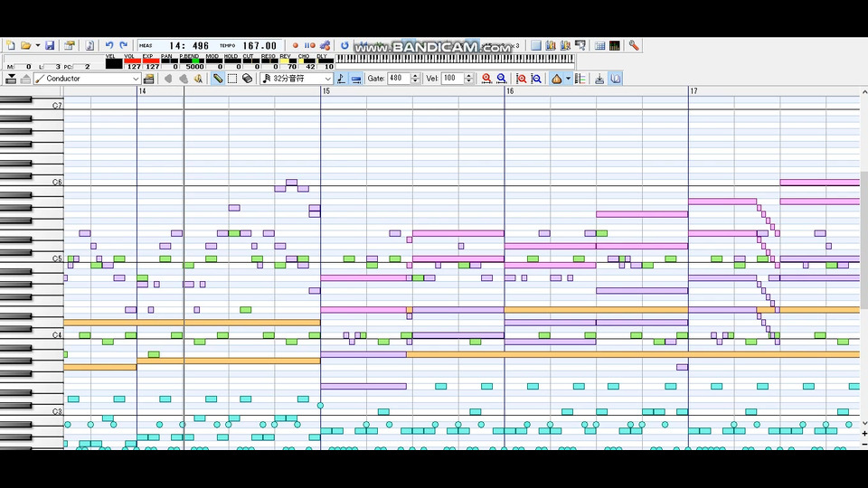Click the download arrow import icon
Viewport: 868px width, 488px height.
pos(599,79)
